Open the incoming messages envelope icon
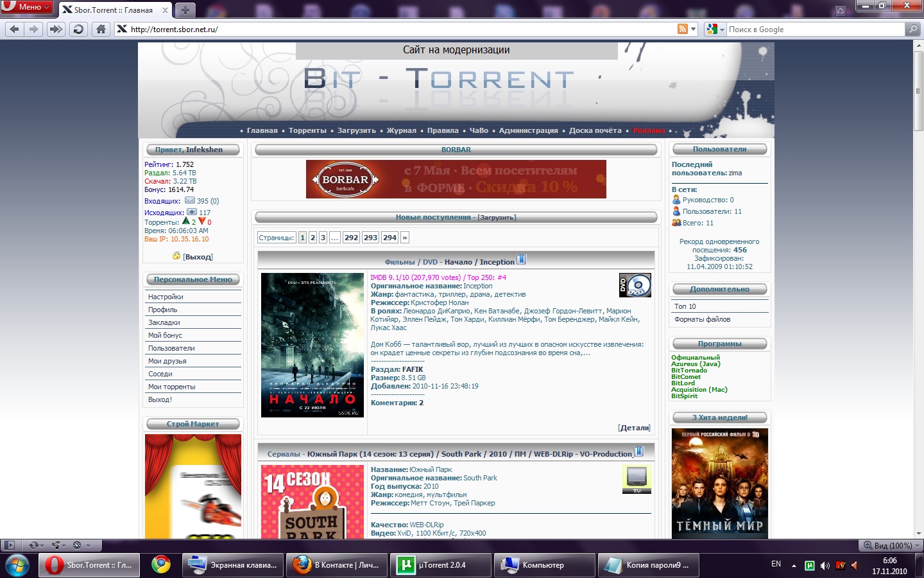 coord(190,200)
